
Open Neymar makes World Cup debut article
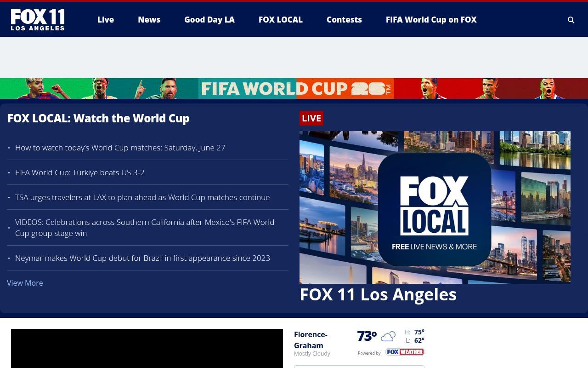[x=142, y=258]
